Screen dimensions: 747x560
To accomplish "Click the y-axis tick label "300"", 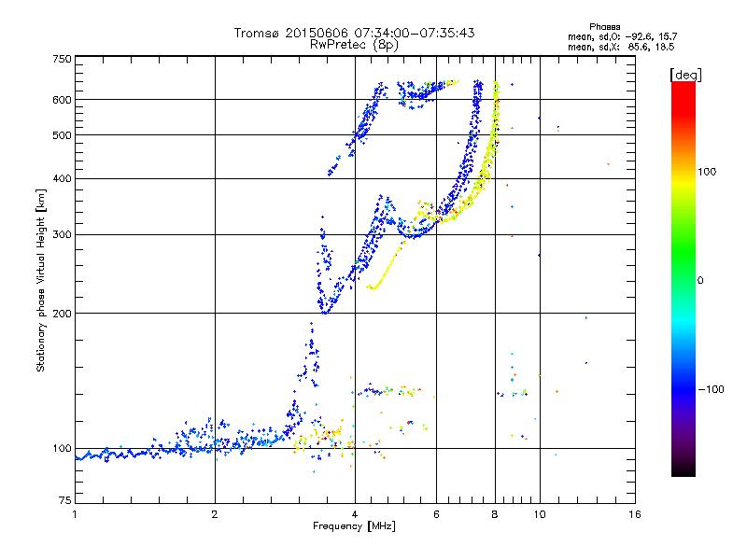I will (x=62, y=235).
